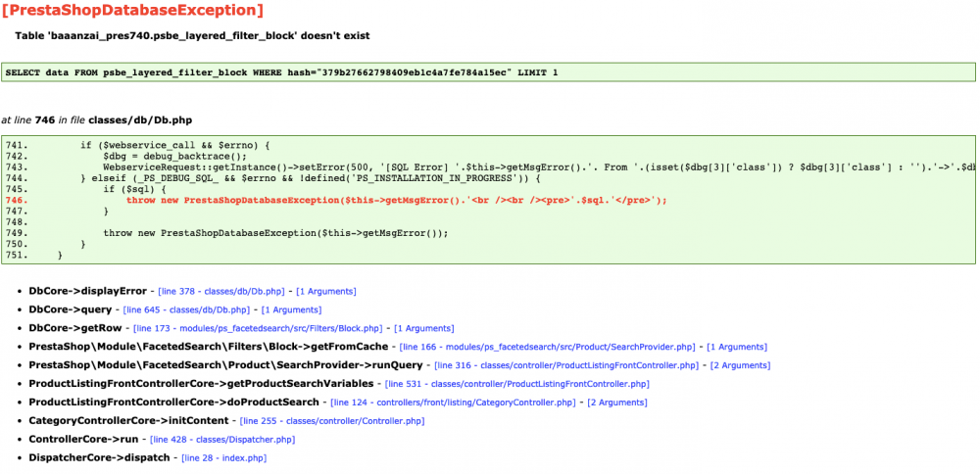Show the arguments for DbCore->displayError

coord(326,292)
